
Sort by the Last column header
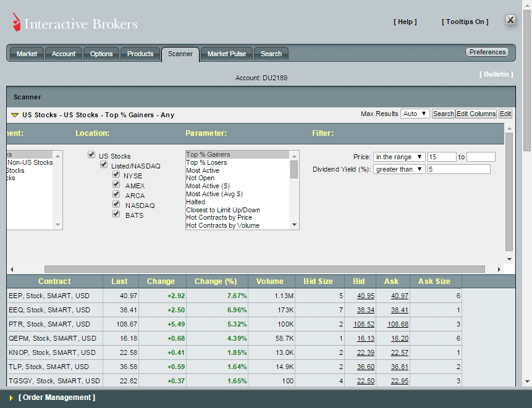[120, 281]
